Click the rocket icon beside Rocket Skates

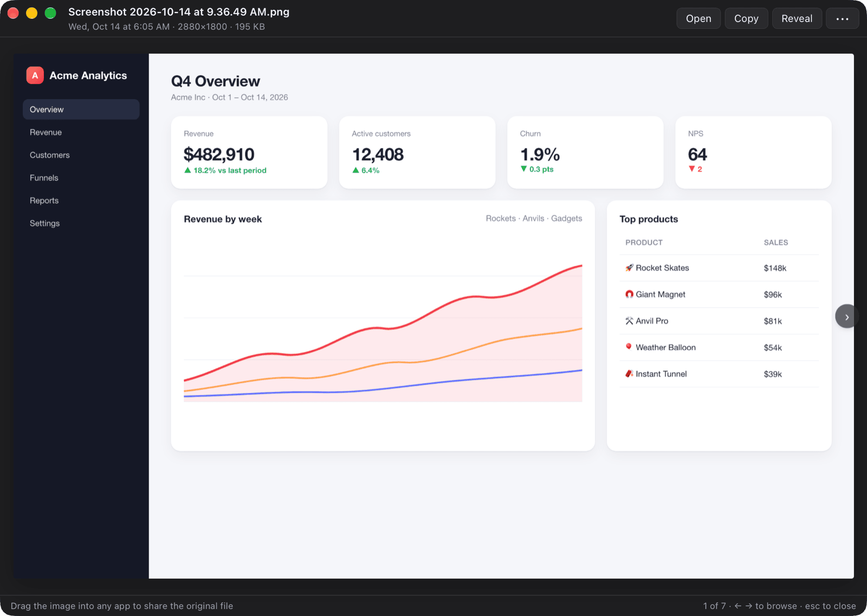(629, 268)
